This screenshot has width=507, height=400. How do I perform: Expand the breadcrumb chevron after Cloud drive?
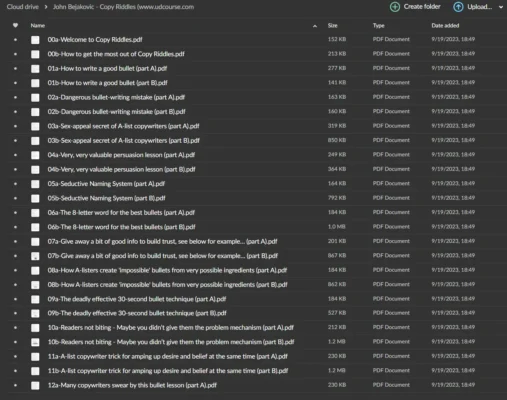46,7
